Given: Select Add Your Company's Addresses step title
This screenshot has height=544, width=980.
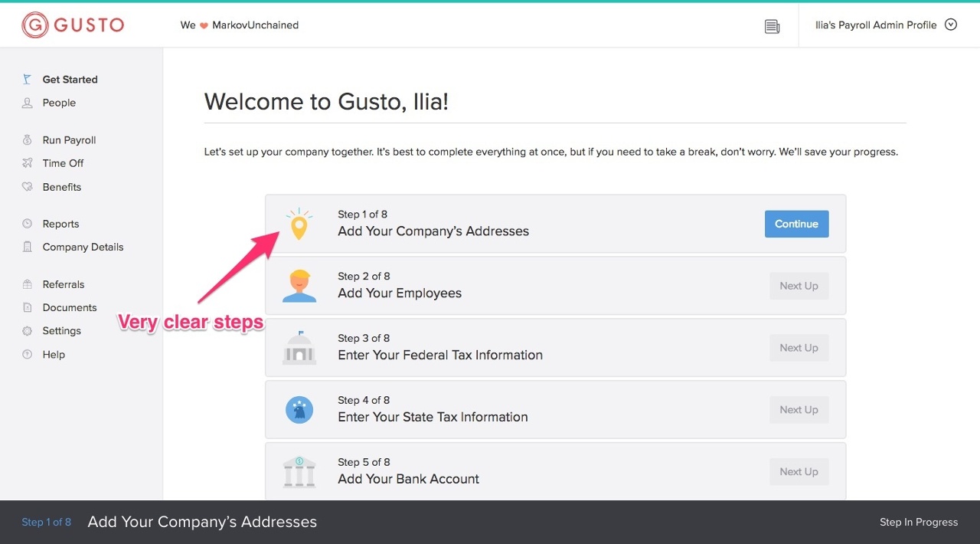Looking at the screenshot, I should (433, 231).
